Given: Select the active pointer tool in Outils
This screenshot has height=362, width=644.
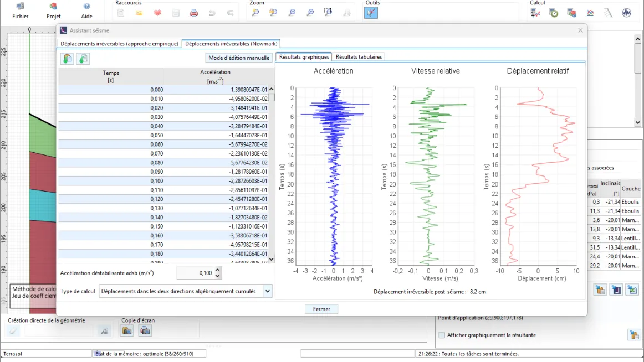Looking at the screenshot, I should pos(371,13).
